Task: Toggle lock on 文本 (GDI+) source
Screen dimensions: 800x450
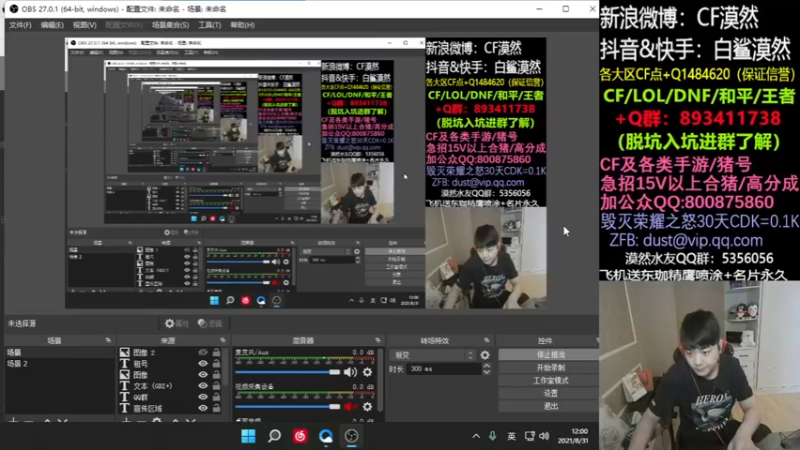Action: click(x=216, y=386)
